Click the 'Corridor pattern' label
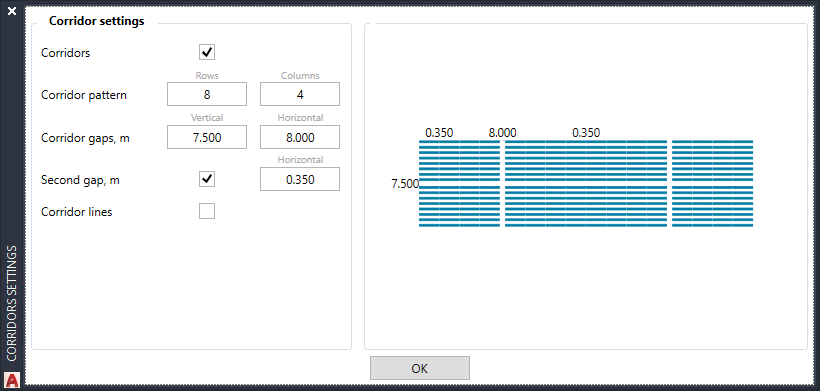This screenshot has height=391, width=820. [84, 96]
